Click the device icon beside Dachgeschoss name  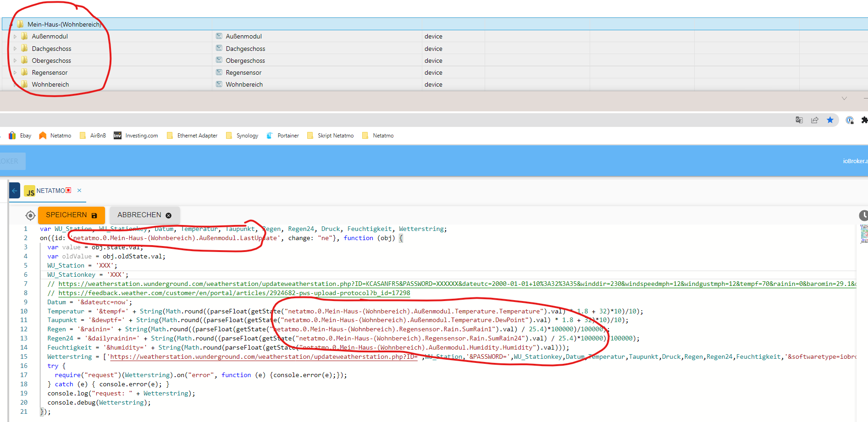[x=219, y=48]
